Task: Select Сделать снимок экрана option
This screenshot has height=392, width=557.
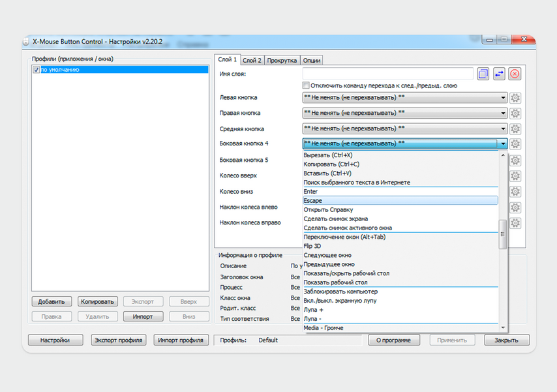Action: 400,219
